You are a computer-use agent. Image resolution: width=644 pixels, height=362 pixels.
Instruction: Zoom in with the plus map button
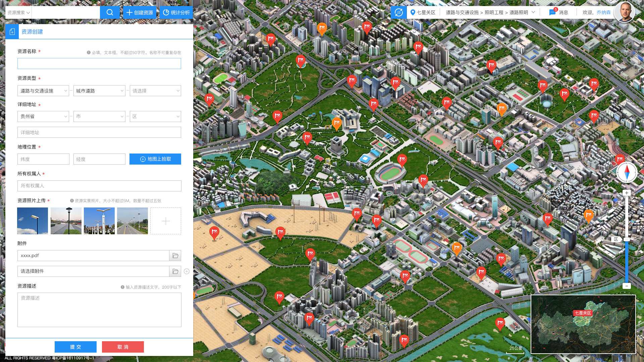coord(627,193)
